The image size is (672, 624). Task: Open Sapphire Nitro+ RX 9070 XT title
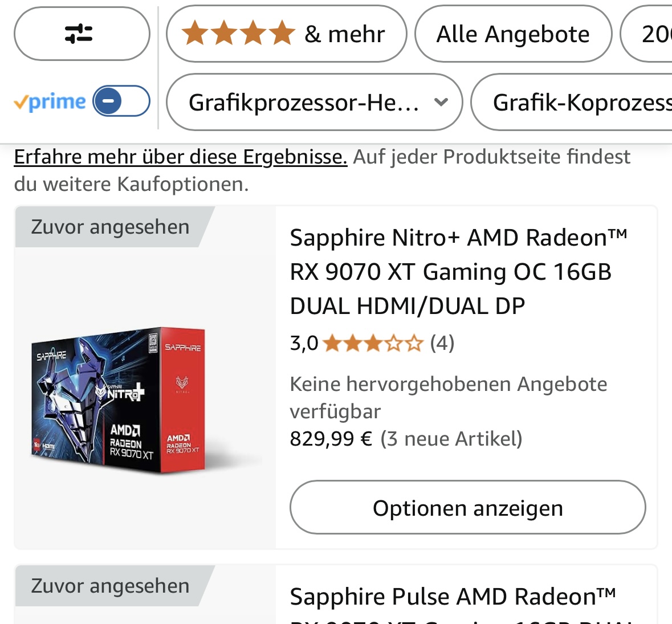(x=459, y=272)
